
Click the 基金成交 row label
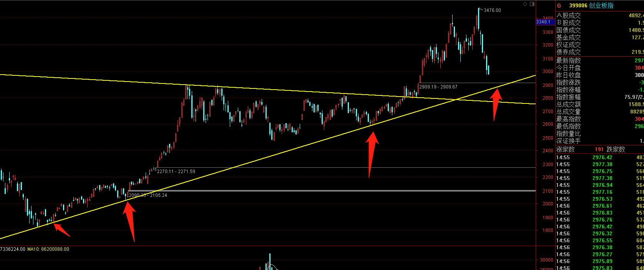(569, 38)
